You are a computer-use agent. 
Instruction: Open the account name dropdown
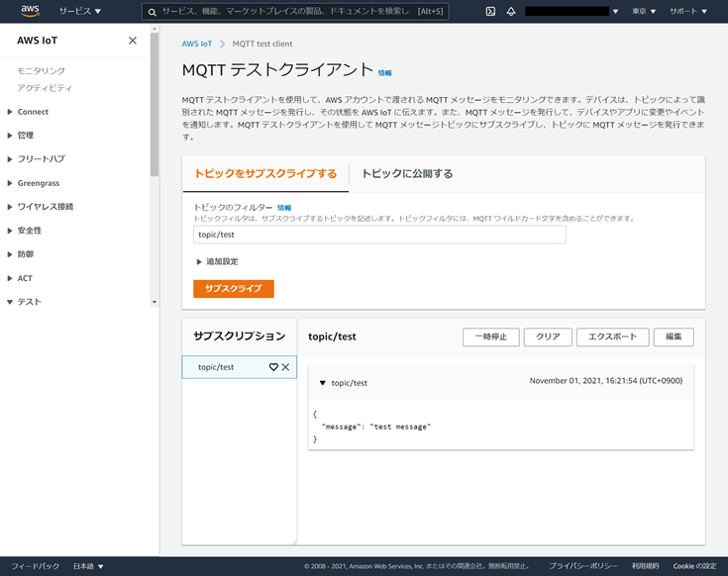point(572,11)
